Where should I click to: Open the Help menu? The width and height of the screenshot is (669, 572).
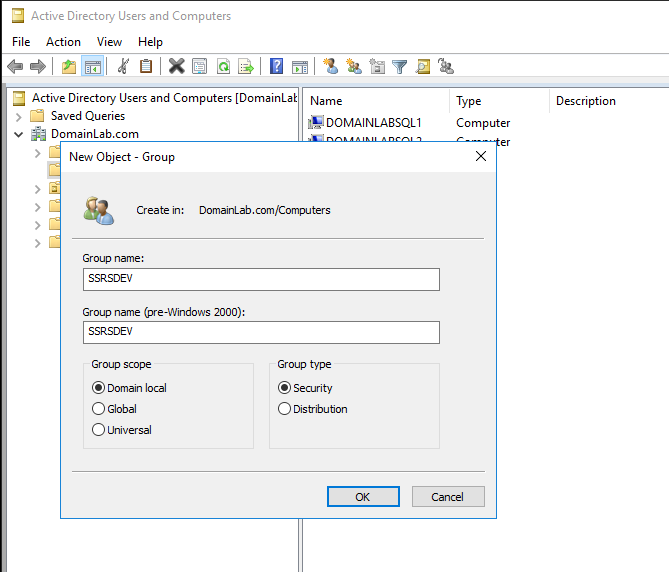pyautogui.click(x=150, y=42)
